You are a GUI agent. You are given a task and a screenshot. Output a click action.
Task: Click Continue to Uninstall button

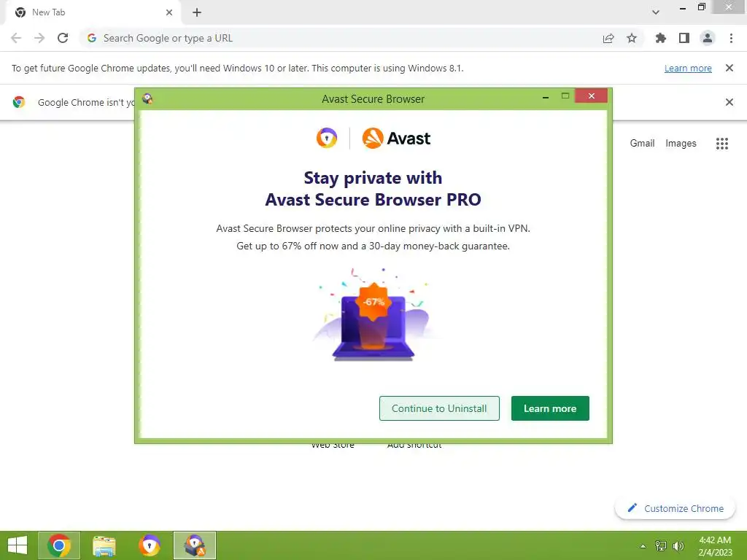(x=439, y=408)
